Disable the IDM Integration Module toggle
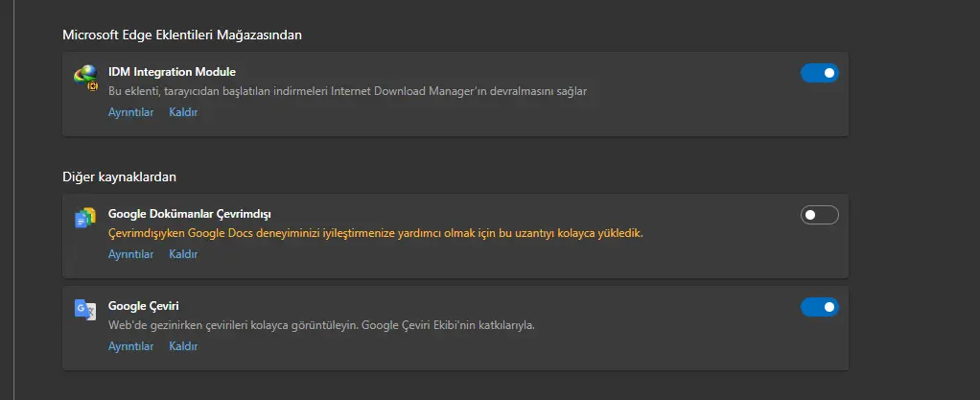This screenshot has height=400, width=980. (x=819, y=73)
